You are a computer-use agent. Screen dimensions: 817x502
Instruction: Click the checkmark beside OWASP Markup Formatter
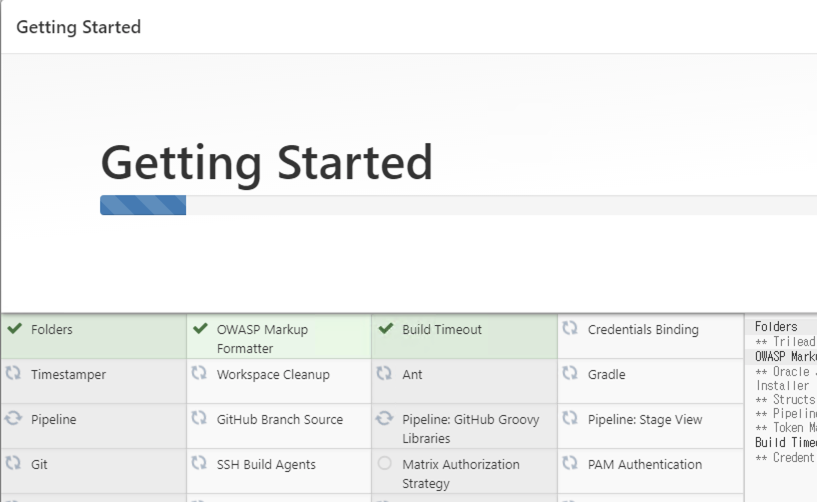tap(200, 328)
